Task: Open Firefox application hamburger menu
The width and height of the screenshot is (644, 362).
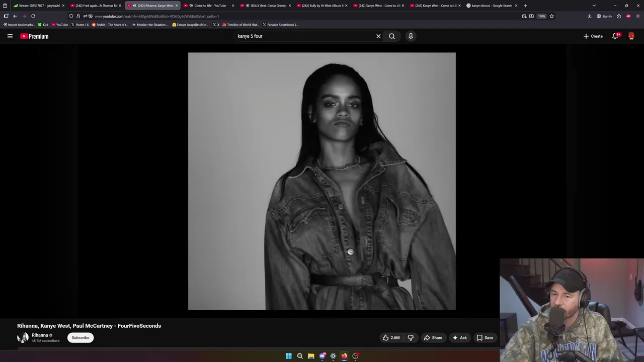Action: coord(638,16)
